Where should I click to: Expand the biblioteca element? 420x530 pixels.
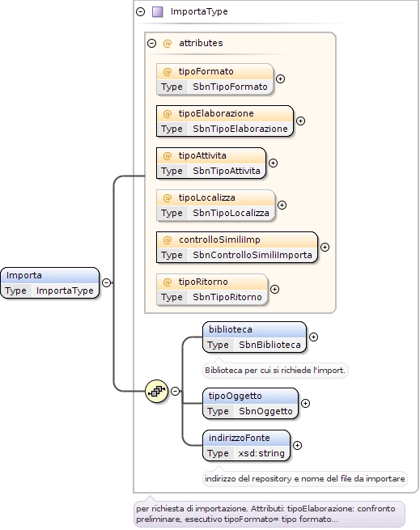pos(314,337)
